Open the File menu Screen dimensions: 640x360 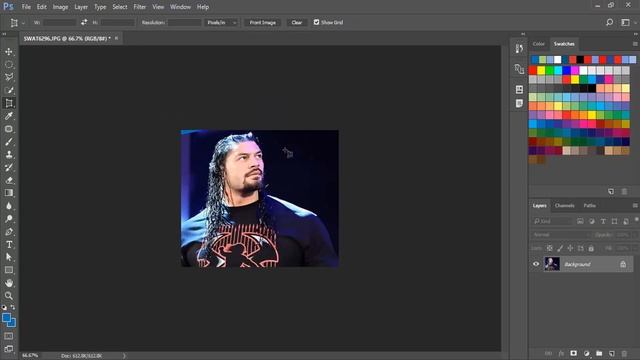point(26,7)
